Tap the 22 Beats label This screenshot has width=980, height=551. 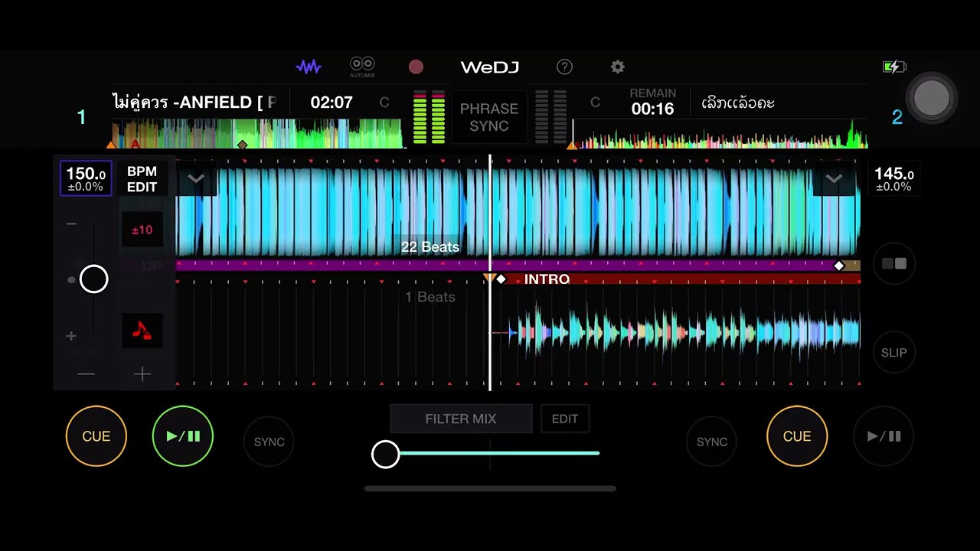point(430,247)
